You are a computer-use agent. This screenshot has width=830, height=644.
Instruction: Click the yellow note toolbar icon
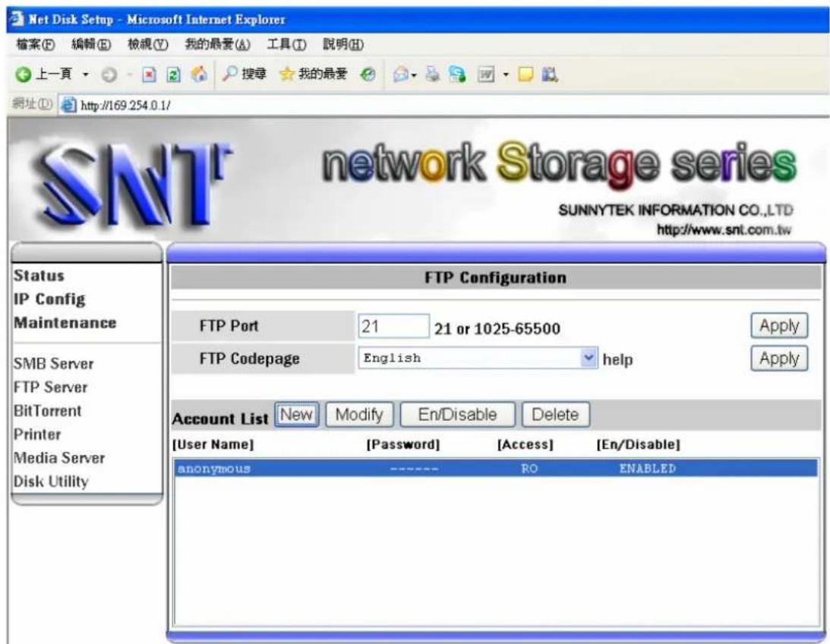525,74
